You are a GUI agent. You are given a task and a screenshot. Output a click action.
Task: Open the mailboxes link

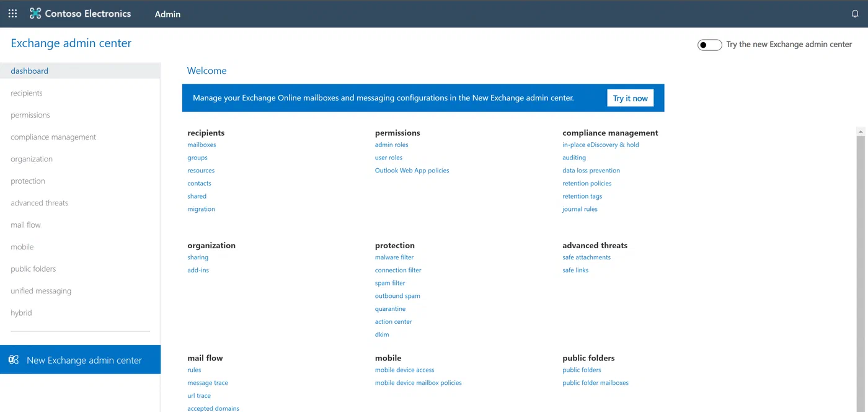click(201, 145)
